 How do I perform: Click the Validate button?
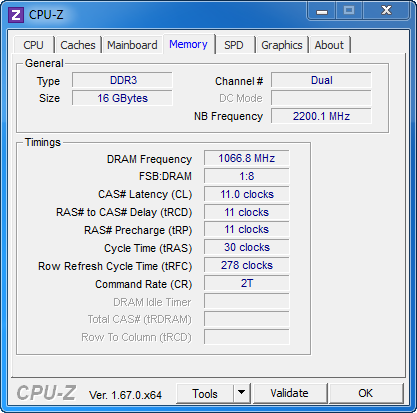289,393
